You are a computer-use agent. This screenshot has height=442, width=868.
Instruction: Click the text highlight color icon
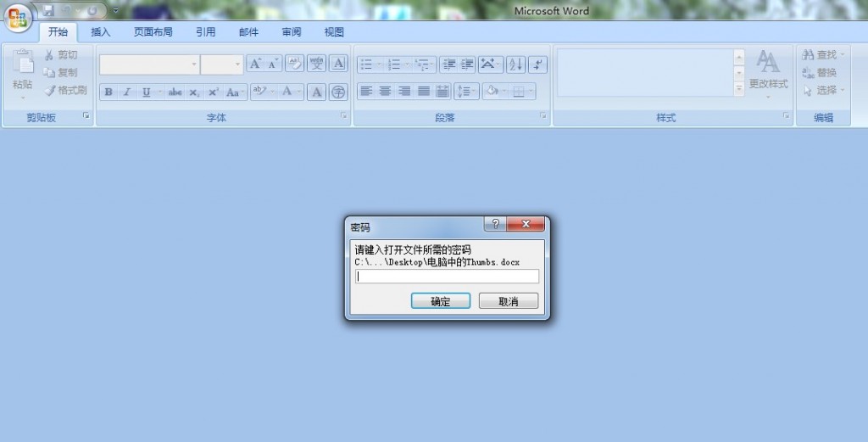pyautogui.click(x=259, y=92)
